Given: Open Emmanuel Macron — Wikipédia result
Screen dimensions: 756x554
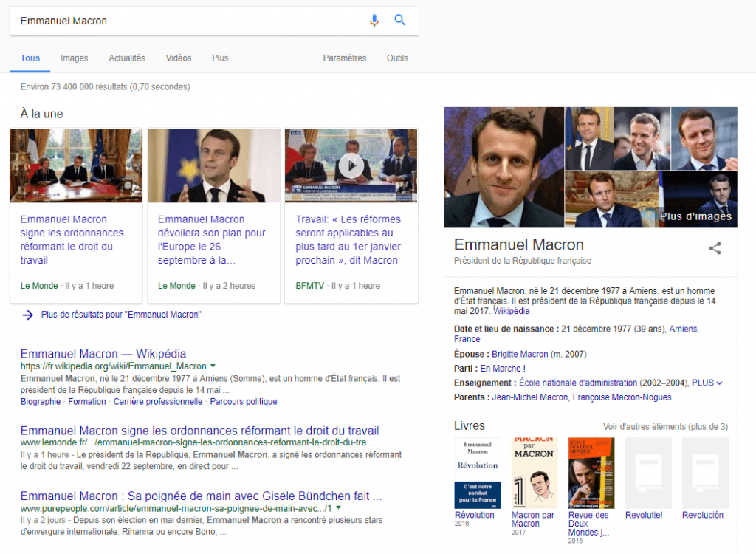Looking at the screenshot, I should 103,354.
